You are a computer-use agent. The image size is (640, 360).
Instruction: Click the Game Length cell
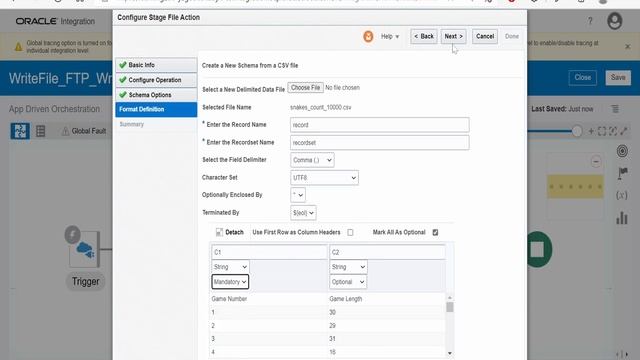coord(346,299)
